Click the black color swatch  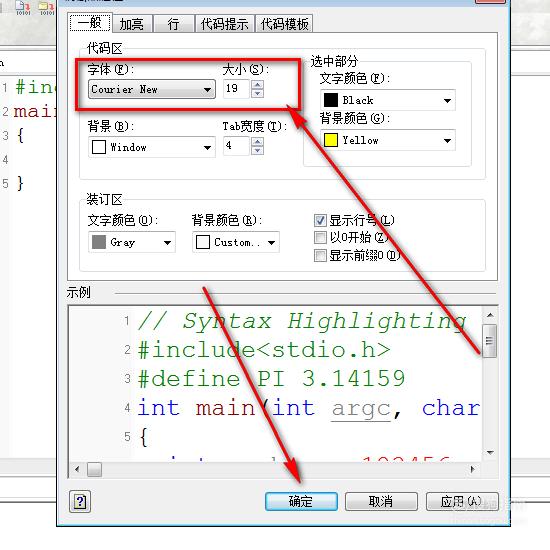click(x=330, y=100)
